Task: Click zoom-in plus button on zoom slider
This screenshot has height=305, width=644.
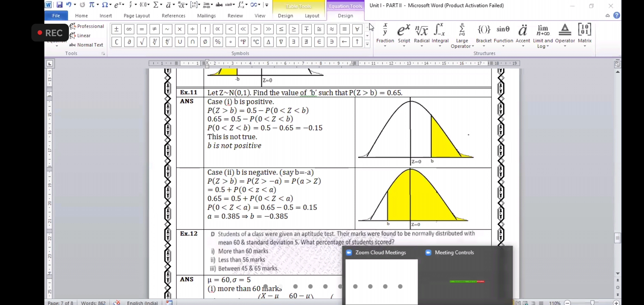Action: click(x=617, y=303)
